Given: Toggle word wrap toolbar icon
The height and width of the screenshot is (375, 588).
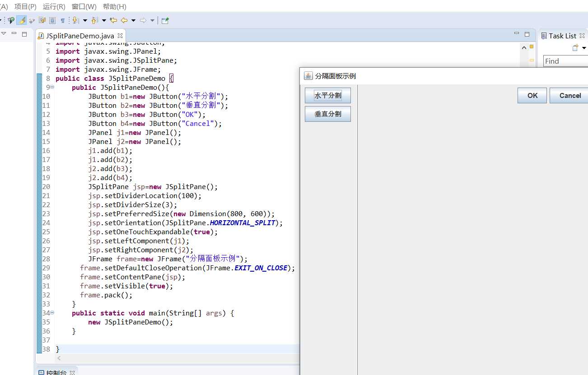Looking at the screenshot, I should [x=42, y=20].
